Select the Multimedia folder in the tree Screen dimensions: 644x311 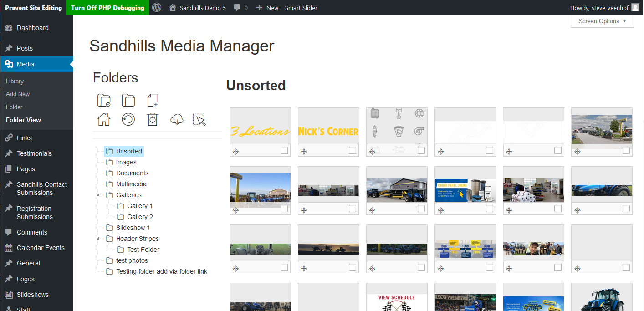pyautogui.click(x=127, y=184)
